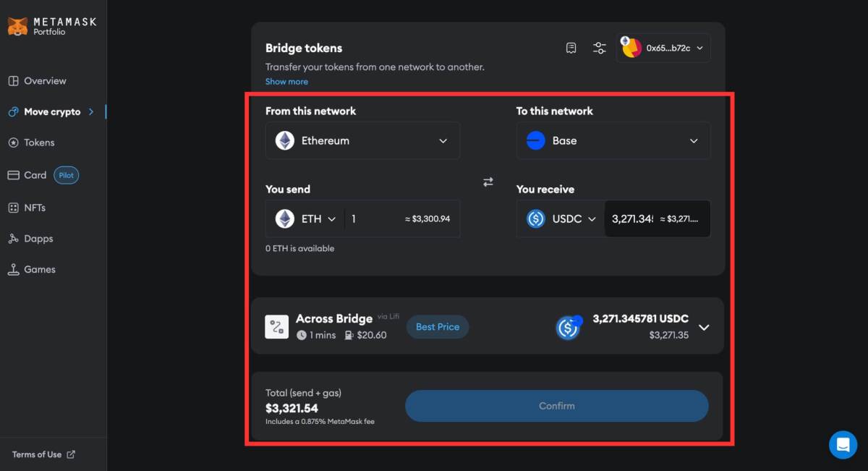Open the Ethereum source network dropdown
Image resolution: width=868 pixels, height=471 pixels.
click(362, 140)
